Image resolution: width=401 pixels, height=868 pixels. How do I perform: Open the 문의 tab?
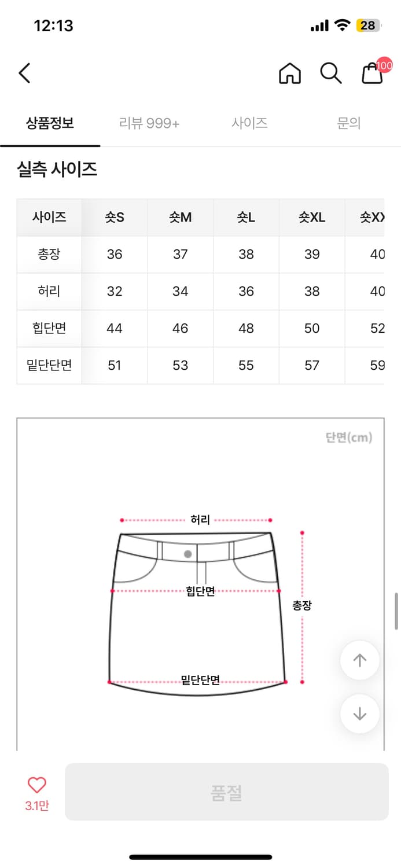click(349, 123)
